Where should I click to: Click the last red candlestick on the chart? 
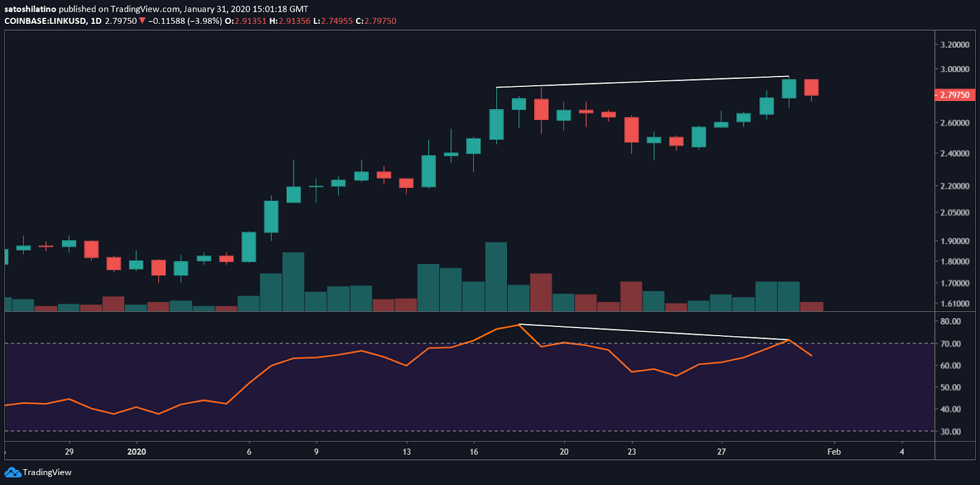(x=812, y=88)
